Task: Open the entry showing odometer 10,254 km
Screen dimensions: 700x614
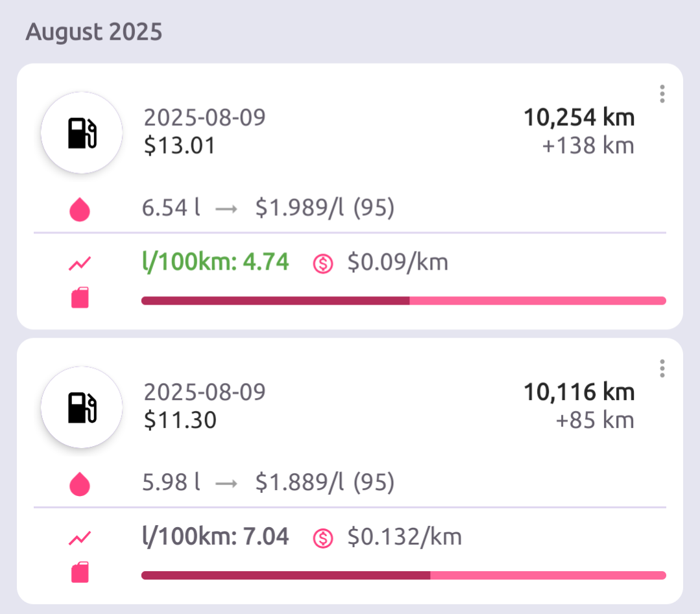Action: click(350, 196)
